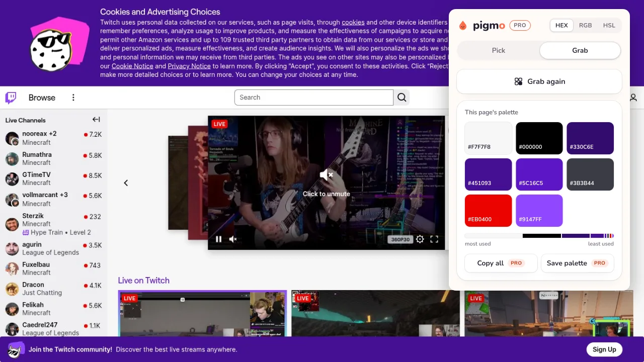
Task: Enter fullscreen on featured stream
Action: (x=434, y=239)
